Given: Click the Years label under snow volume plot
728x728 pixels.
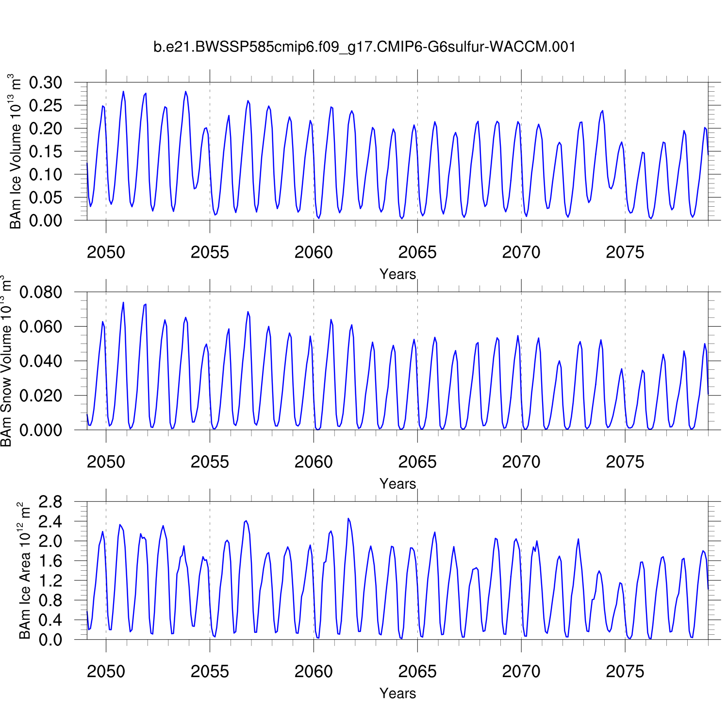Looking at the screenshot, I should coord(397,484).
